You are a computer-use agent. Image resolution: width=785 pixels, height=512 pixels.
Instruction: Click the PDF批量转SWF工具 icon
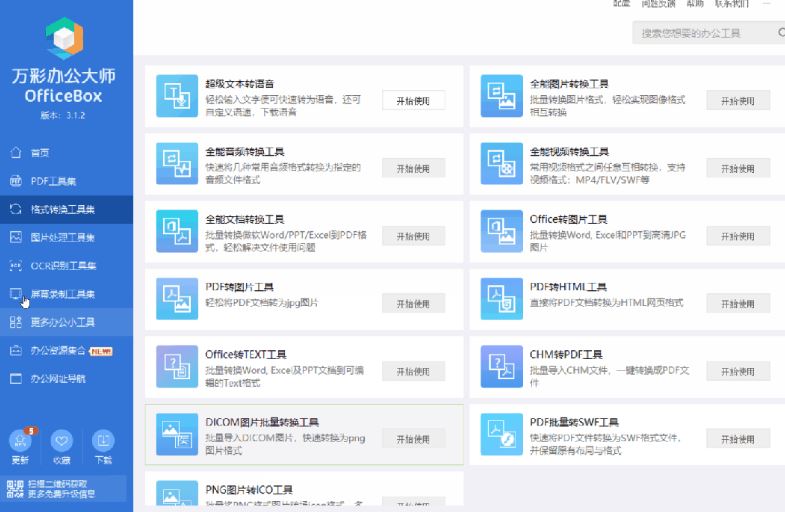pos(501,433)
